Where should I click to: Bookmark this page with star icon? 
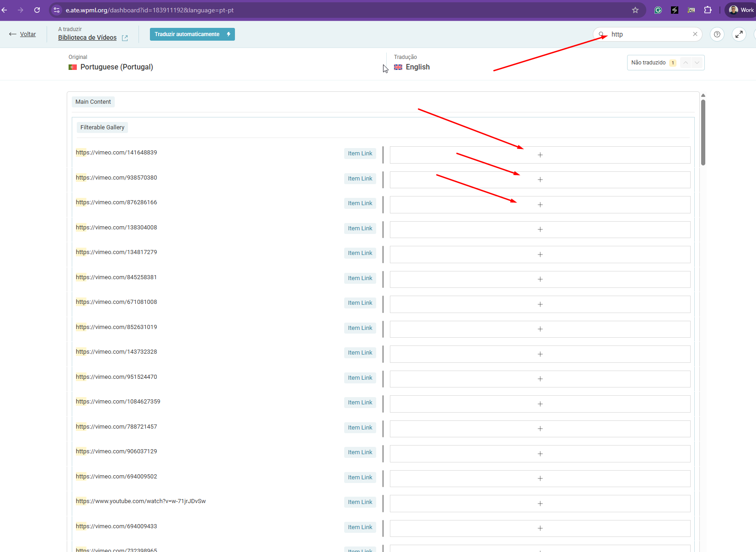635,10
